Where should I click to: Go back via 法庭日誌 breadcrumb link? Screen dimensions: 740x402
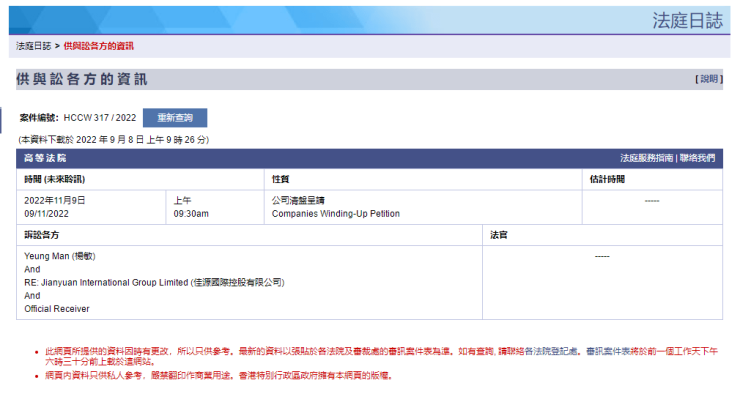[x=33, y=46]
